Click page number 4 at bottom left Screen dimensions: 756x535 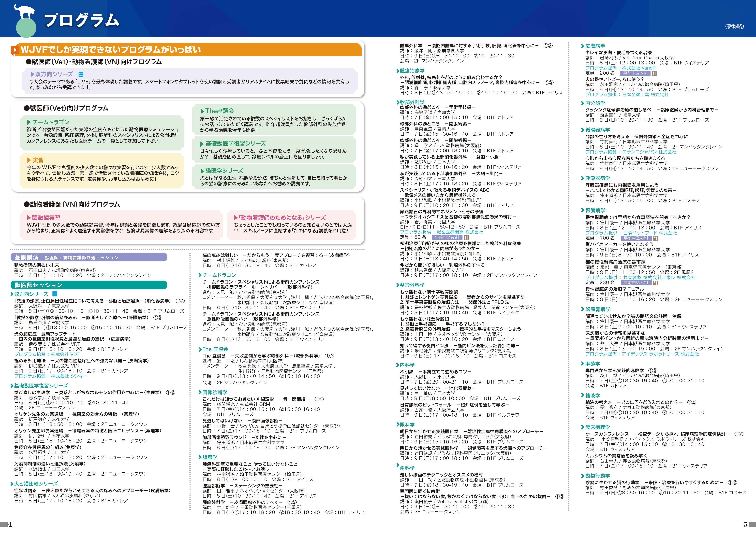10,524
